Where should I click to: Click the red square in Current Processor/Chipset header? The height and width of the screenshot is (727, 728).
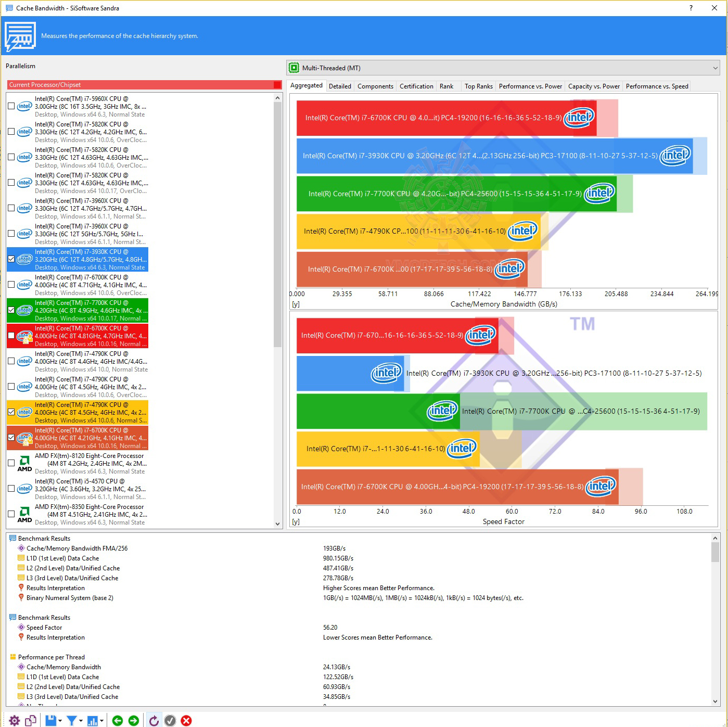[277, 85]
